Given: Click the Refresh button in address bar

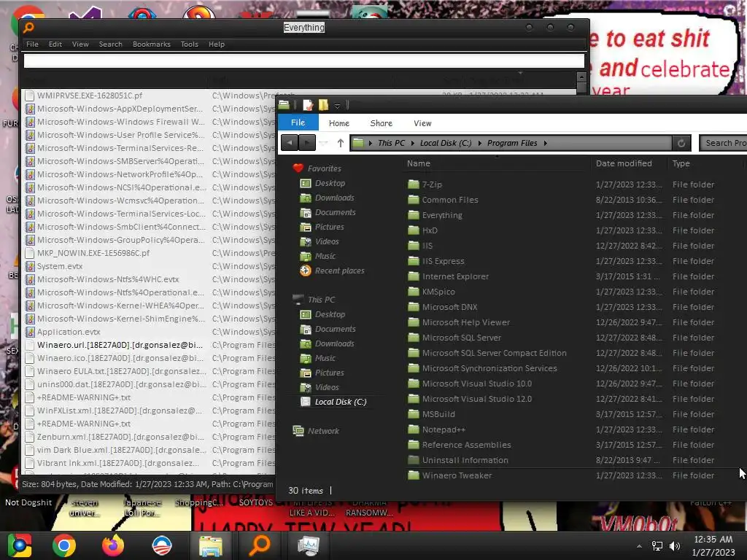Looking at the screenshot, I should coord(681,143).
